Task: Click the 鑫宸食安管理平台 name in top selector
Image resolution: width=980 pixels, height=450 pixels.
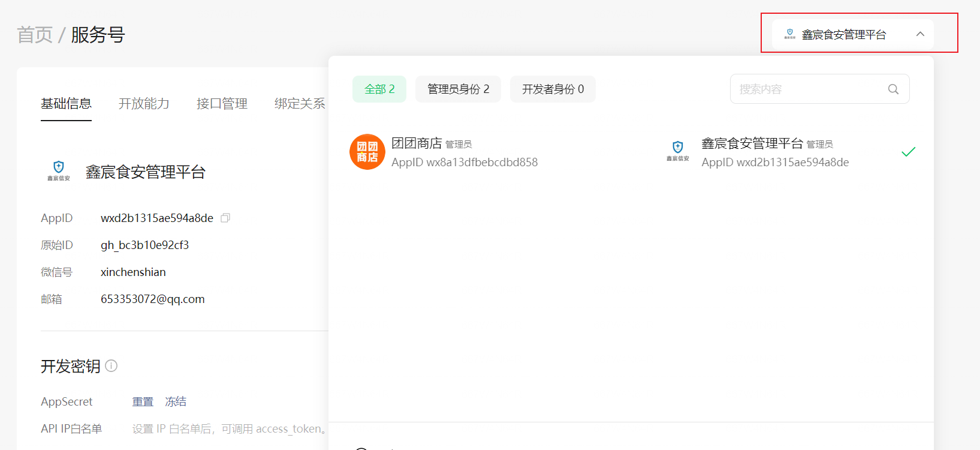Action: [843, 35]
